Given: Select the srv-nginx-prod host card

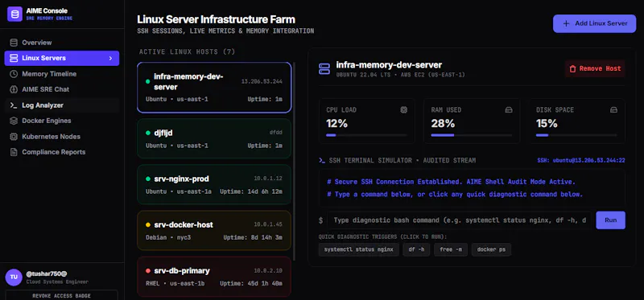Looking at the screenshot, I should pos(214,185).
